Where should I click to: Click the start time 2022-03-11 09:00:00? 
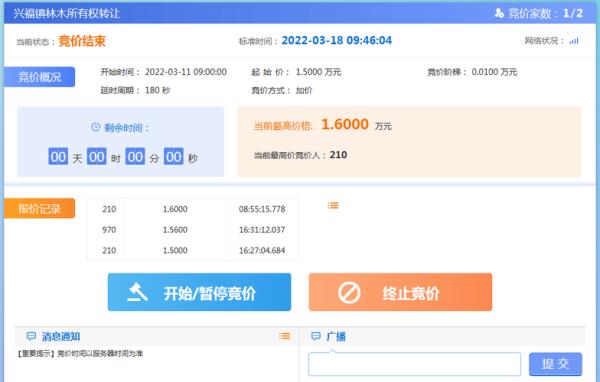pos(186,72)
